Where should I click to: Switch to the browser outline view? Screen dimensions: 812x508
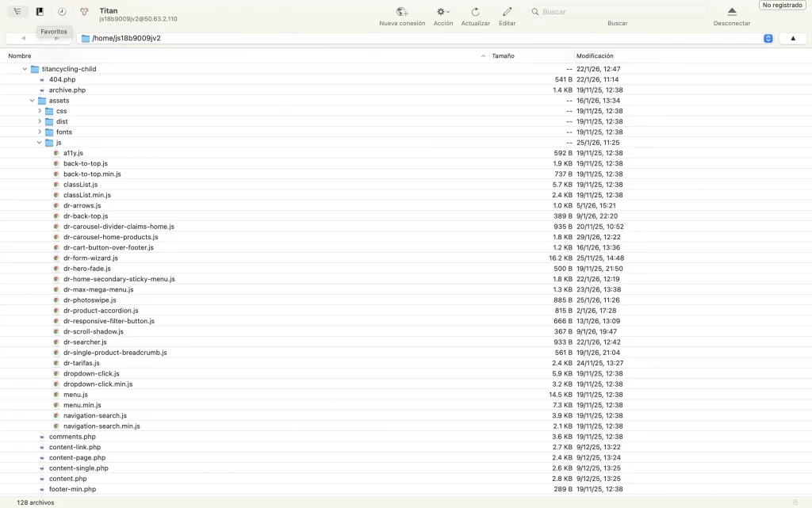[17, 12]
